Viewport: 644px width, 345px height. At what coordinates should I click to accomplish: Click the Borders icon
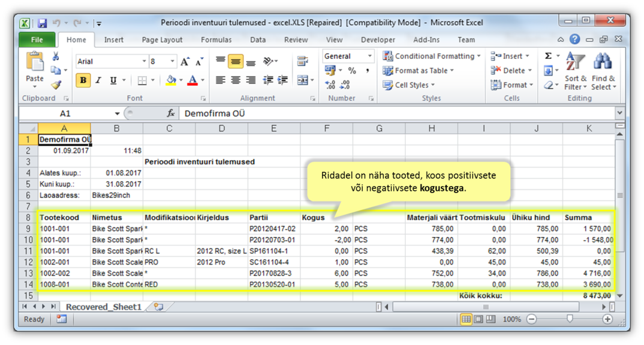tap(142, 80)
